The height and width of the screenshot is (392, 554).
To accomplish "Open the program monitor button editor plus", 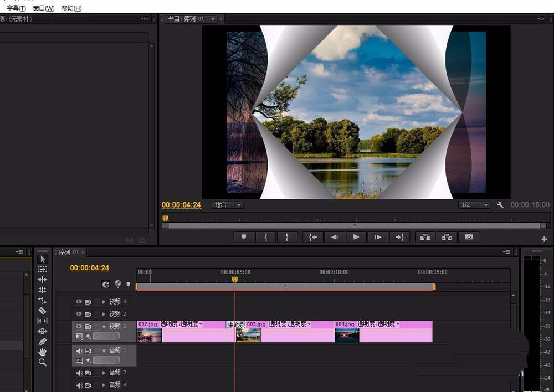I will click(x=545, y=239).
